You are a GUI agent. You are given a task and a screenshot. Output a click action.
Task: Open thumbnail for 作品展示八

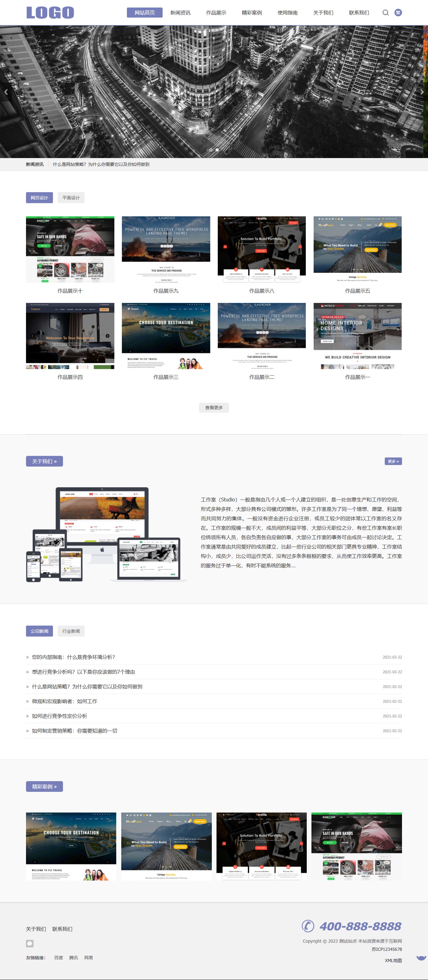(262, 250)
